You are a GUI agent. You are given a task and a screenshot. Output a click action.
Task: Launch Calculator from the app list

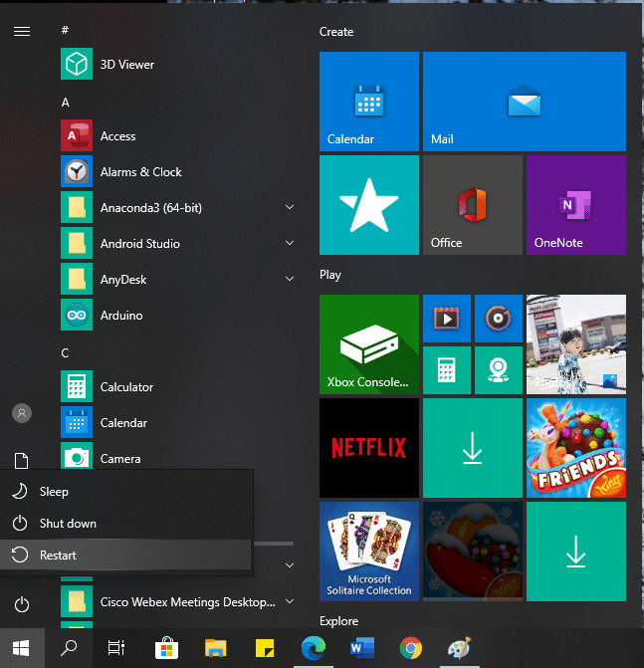pos(177,386)
